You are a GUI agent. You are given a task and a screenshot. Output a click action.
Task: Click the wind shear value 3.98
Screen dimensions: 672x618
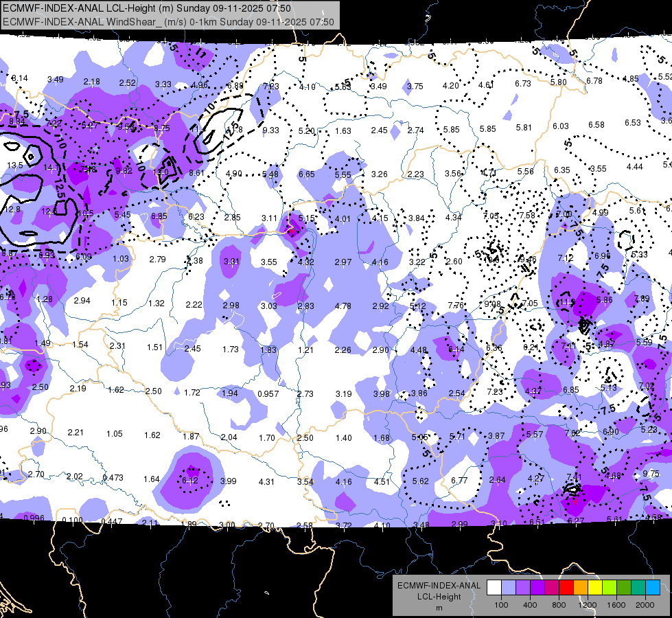pyautogui.click(x=381, y=393)
